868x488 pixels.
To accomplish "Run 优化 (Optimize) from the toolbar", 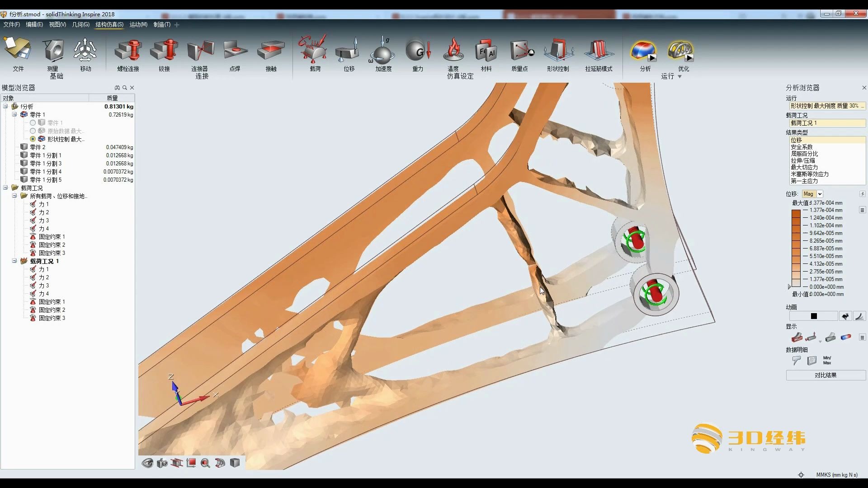I will (681, 51).
